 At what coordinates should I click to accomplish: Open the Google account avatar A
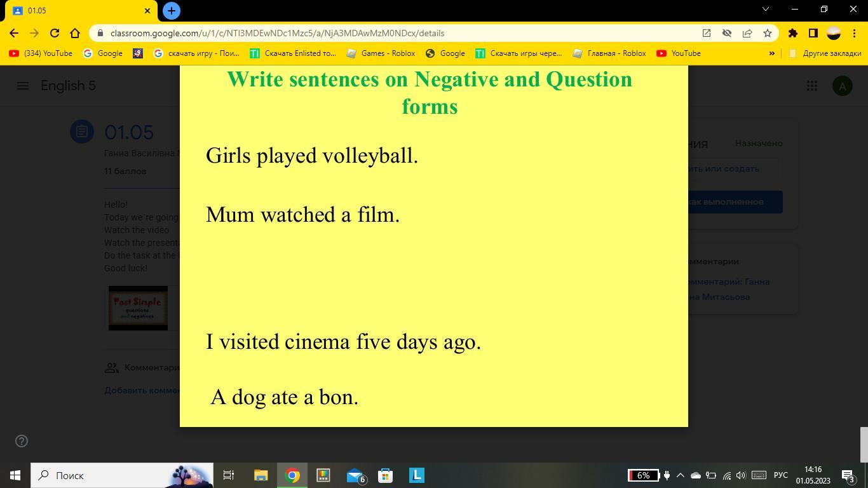(843, 86)
